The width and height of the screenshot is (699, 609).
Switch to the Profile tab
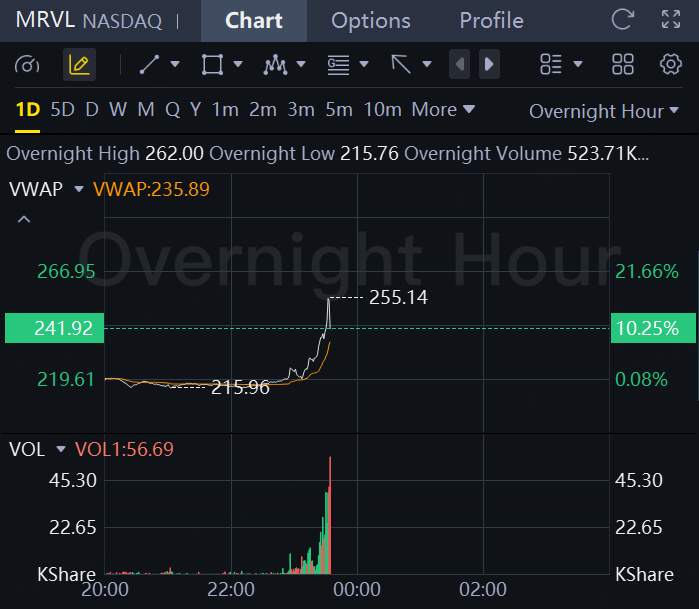pos(492,21)
